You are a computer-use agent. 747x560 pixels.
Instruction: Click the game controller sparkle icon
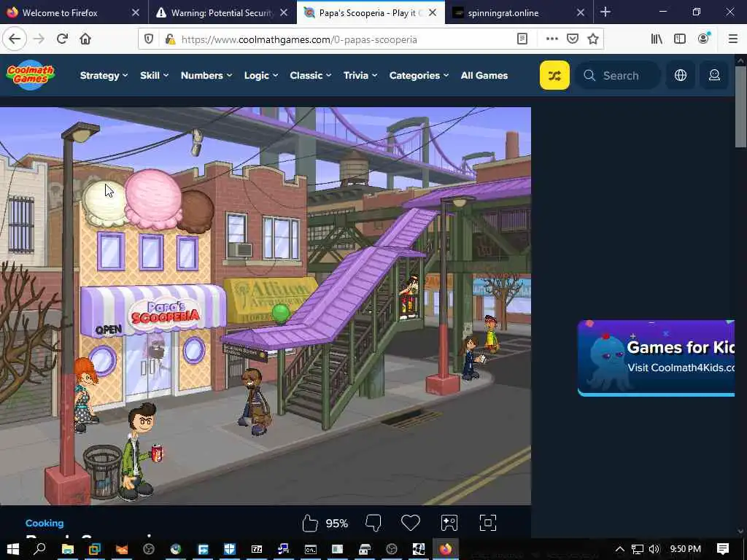pos(449,523)
